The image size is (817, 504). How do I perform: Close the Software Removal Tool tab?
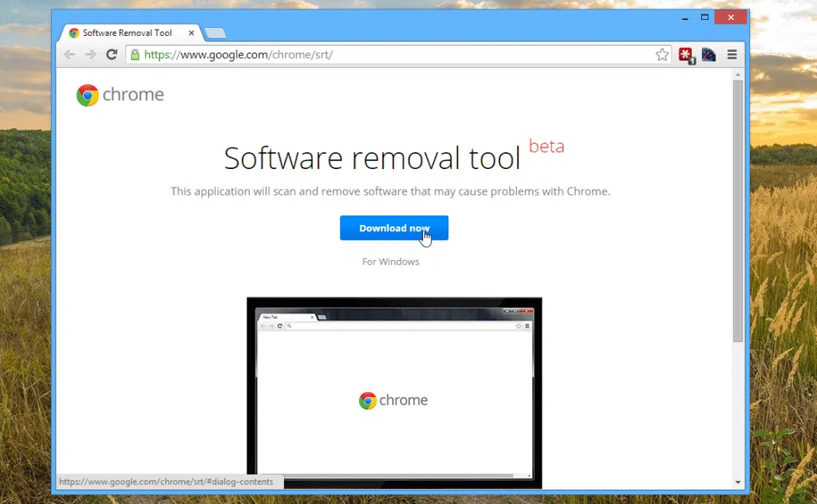pyautogui.click(x=191, y=33)
